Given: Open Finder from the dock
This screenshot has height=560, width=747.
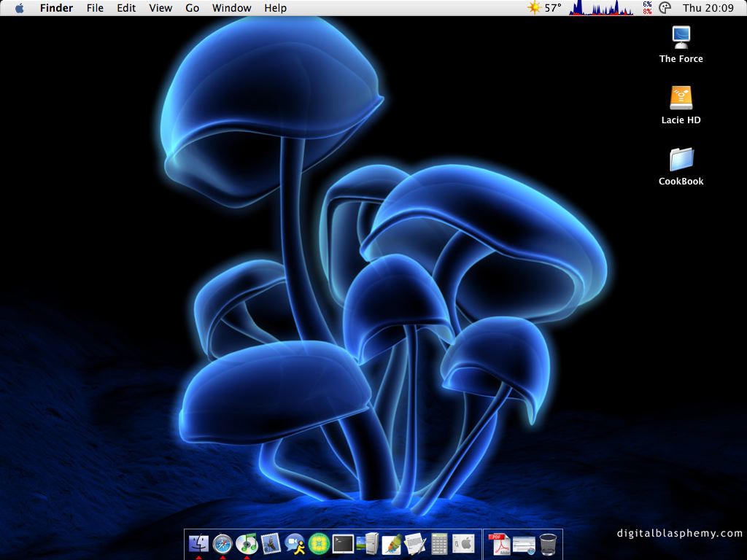Looking at the screenshot, I should point(198,543).
